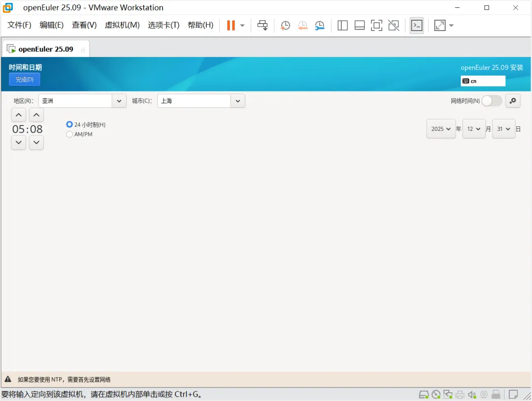Decrease the hour with the down arrow

coord(19,142)
